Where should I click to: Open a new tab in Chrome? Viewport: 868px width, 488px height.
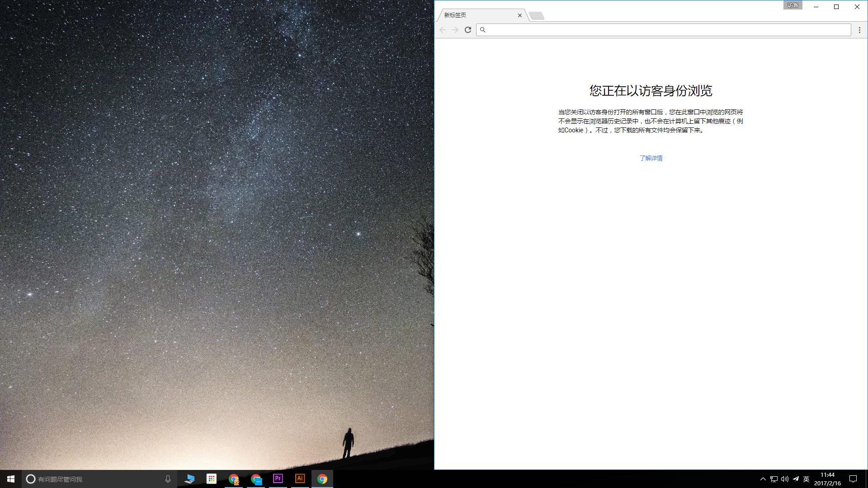point(537,15)
